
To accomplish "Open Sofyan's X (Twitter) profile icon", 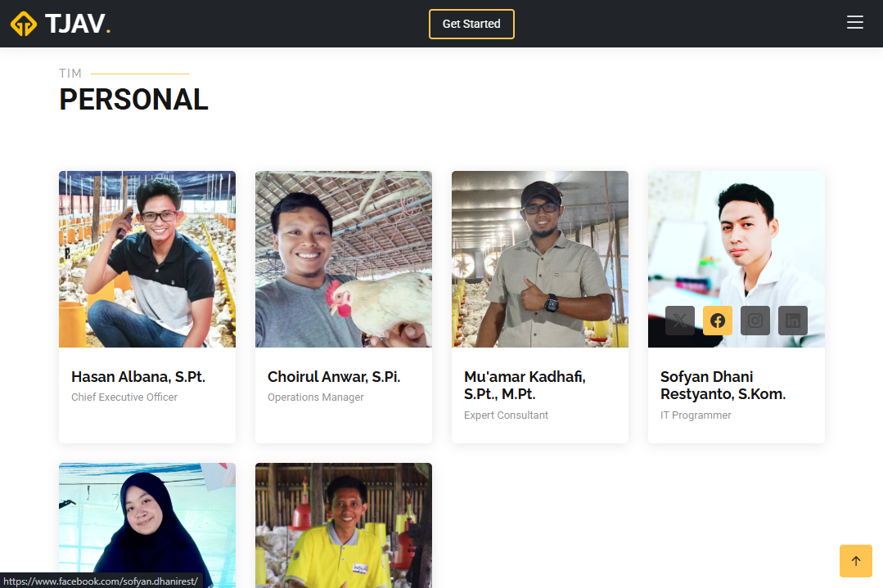I will click(x=680, y=321).
